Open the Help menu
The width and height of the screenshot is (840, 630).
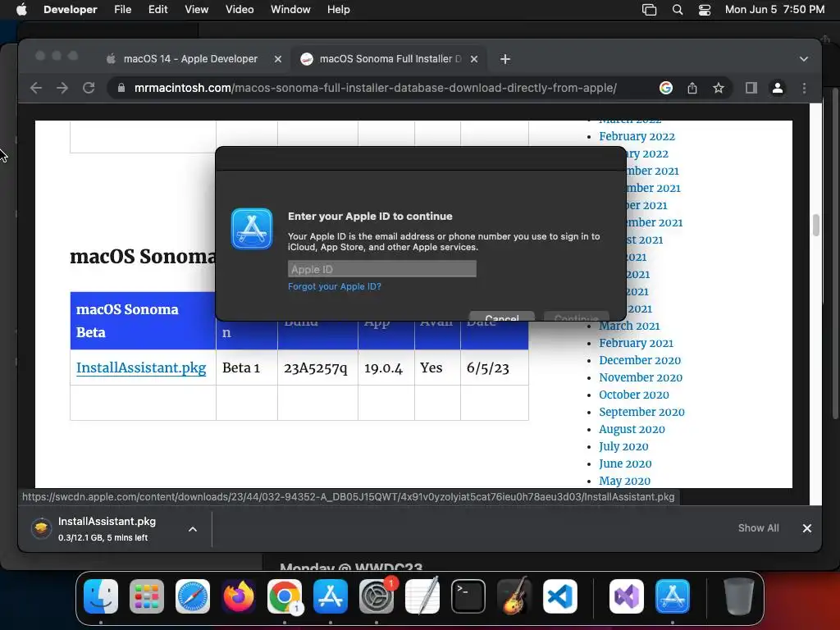coord(339,10)
